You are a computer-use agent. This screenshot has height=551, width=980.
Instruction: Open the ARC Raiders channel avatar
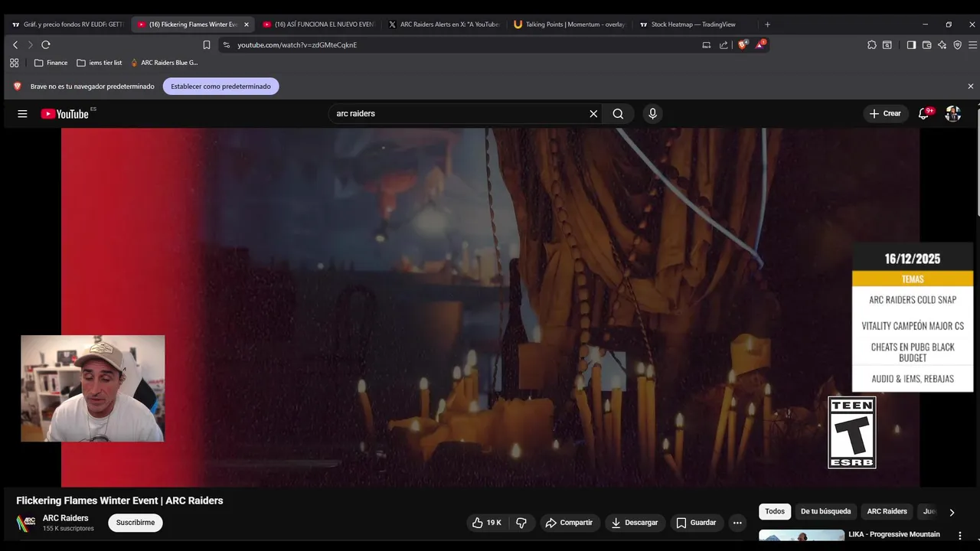[x=26, y=523]
